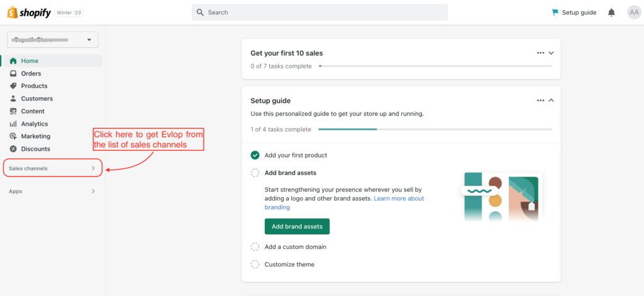The width and height of the screenshot is (644, 296).
Task: Click the dashed circle for Add brand assets
Action: (x=255, y=173)
